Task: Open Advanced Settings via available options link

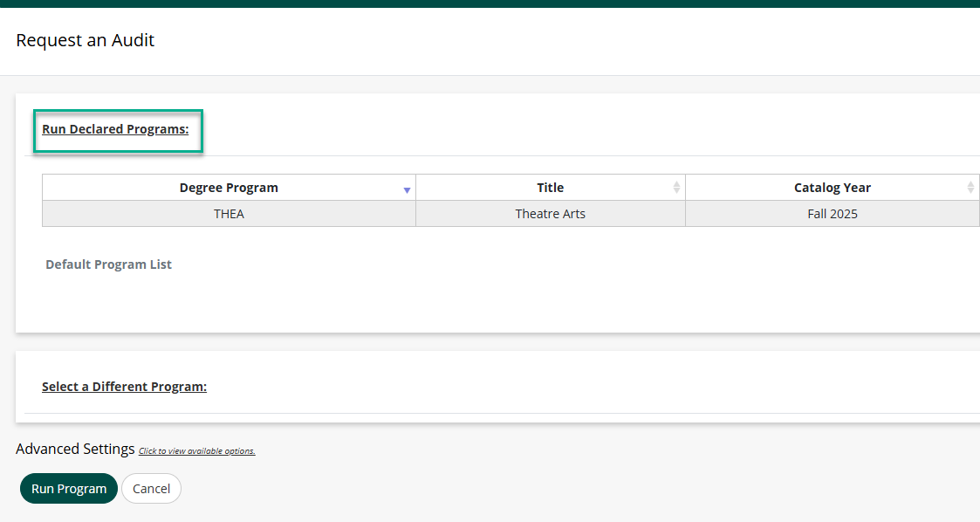Action: point(195,450)
